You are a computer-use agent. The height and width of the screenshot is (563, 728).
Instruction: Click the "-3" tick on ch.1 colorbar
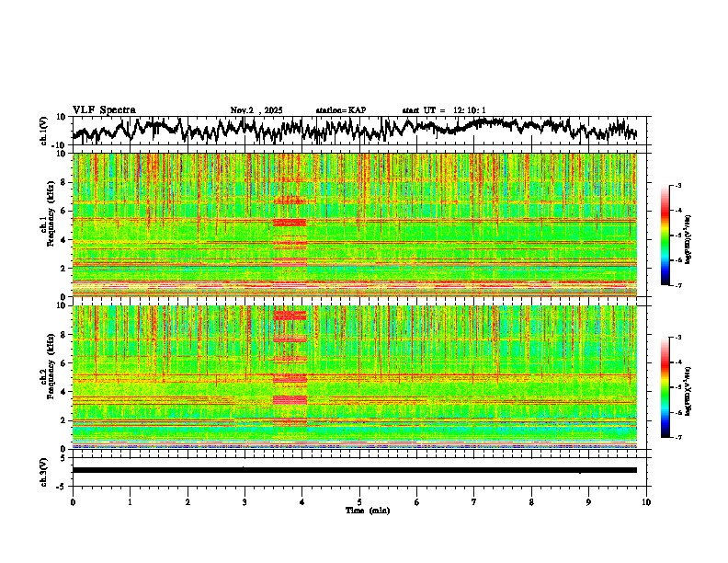click(677, 185)
